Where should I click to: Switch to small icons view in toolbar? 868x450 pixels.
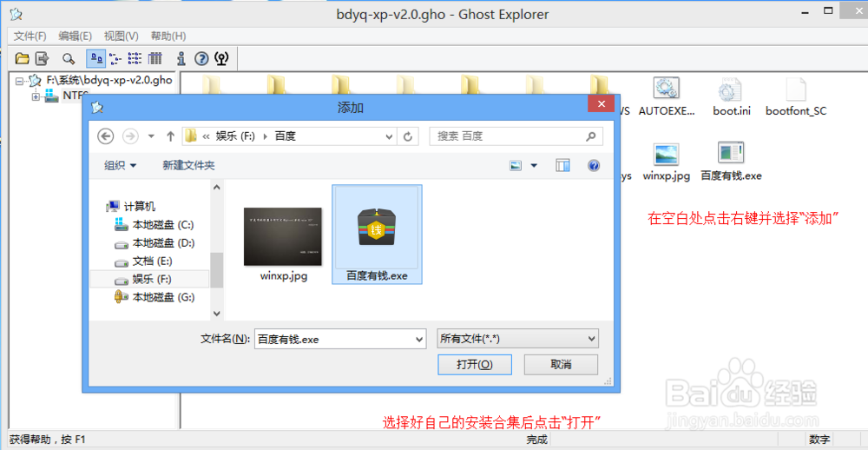[115, 58]
